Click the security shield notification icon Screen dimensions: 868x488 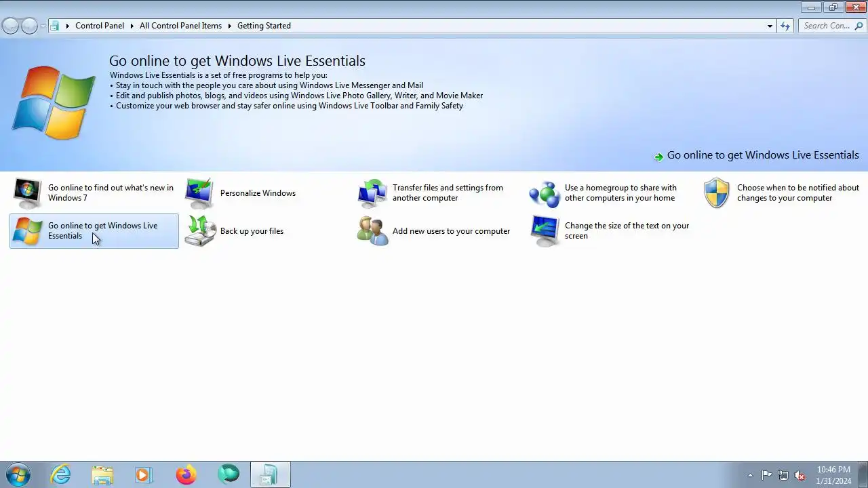point(717,193)
